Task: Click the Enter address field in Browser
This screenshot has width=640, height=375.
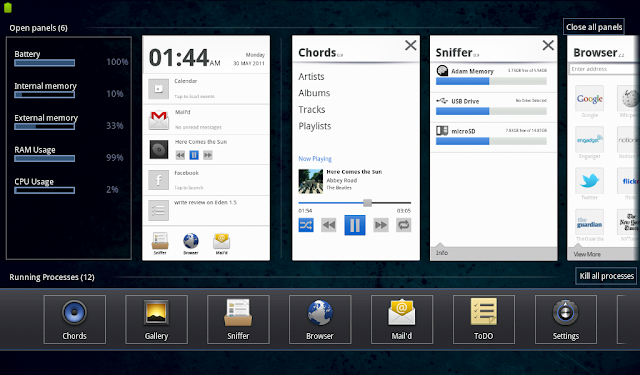Action: pos(604,69)
